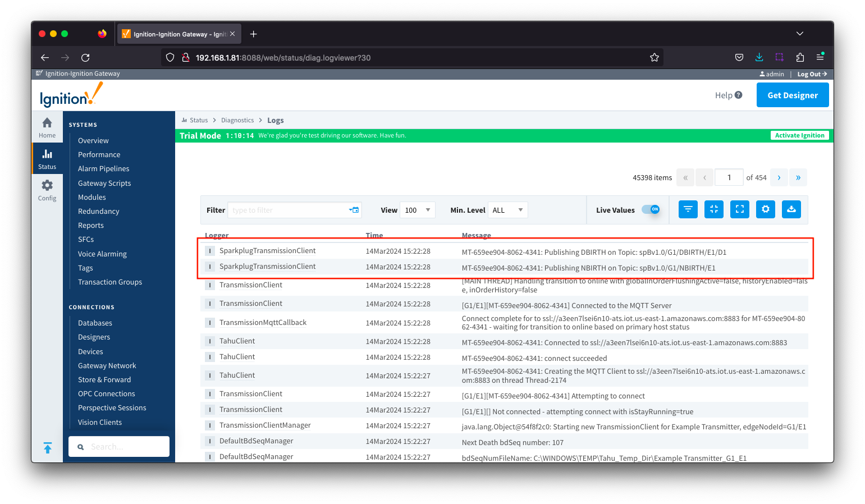865x504 pixels.
Task: Open the Firefox tab list chevron
Action: [x=799, y=34]
